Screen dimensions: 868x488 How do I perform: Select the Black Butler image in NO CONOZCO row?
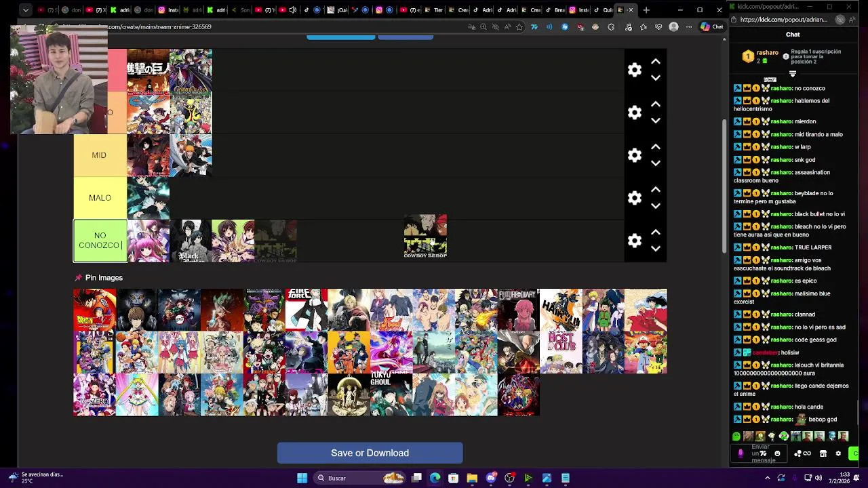pyautogui.click(x=191, y=241)
